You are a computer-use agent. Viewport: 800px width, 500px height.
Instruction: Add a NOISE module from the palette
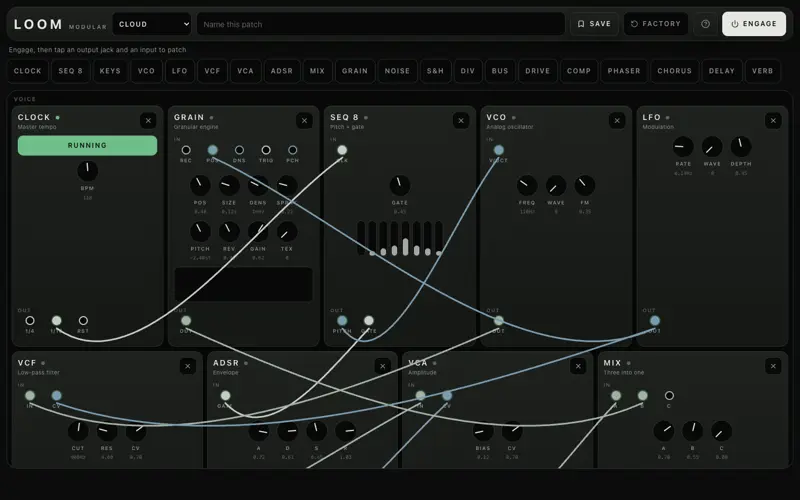397,71
